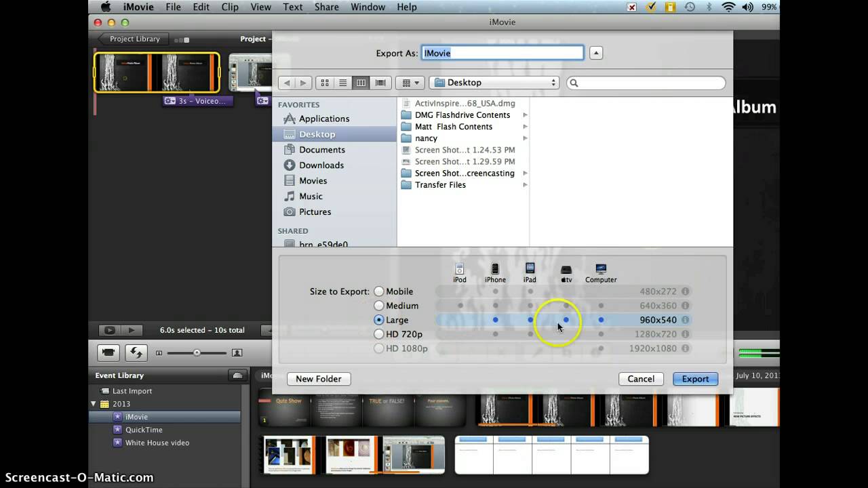868x488 pixels.
Task: Click the Export button
Action: pos(695,379)
